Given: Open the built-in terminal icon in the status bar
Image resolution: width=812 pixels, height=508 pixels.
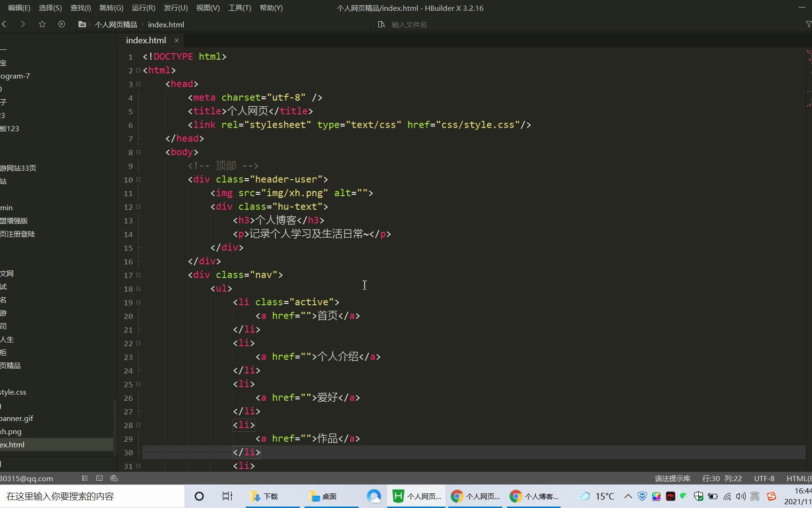Looking at the screenshot, I should [99, 478].
